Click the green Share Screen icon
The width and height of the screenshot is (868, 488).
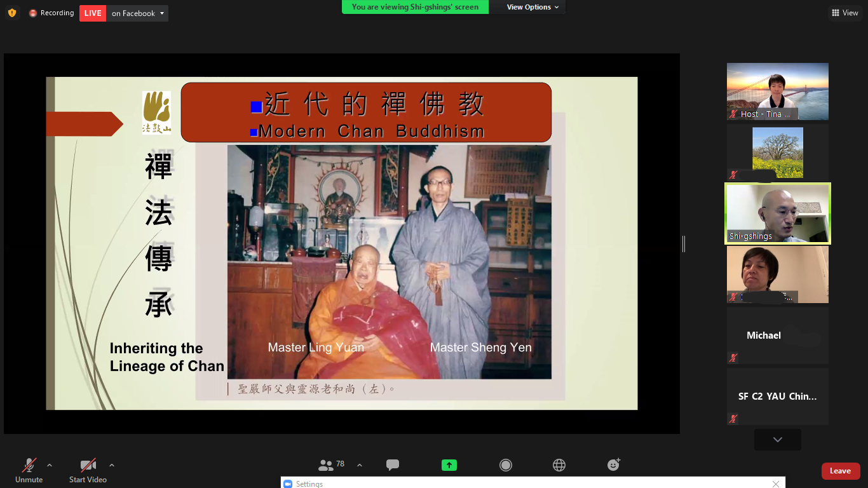[449, 465]
